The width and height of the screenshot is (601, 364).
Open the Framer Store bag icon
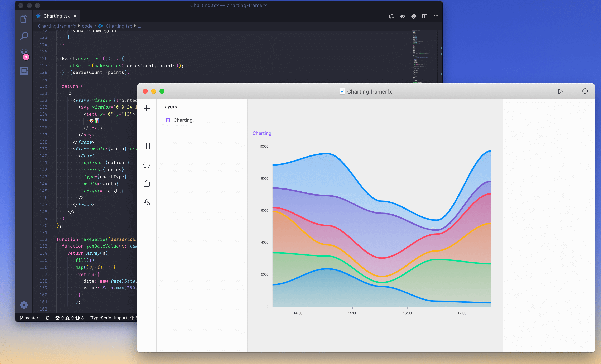click(x=146, y=183)
